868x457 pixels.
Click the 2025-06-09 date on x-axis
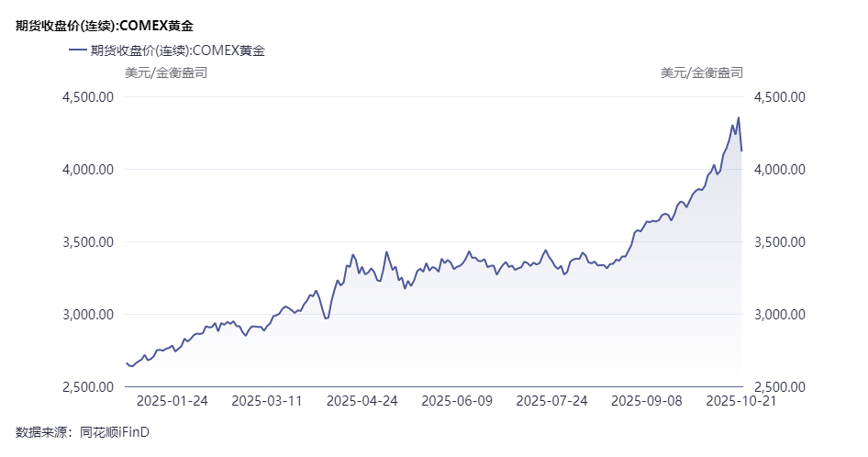(457, 400)
